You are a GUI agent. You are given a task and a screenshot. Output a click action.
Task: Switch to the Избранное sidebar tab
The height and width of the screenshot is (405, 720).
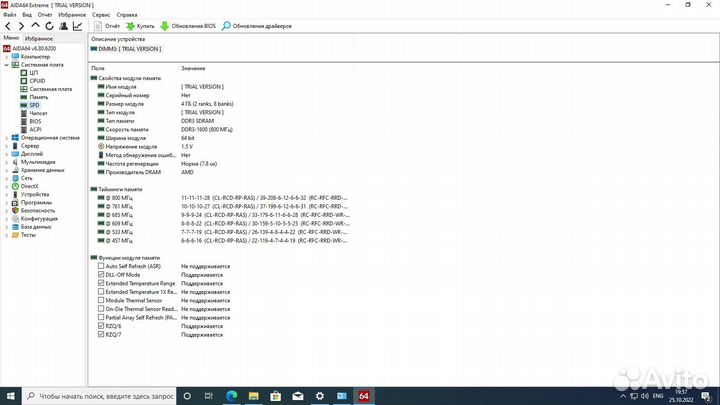pyautogui.click(x=39, y=39)
